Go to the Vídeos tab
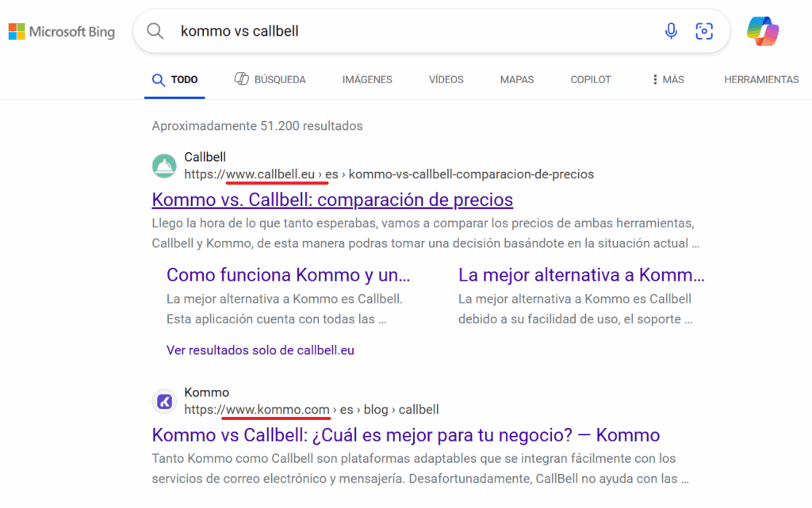 tap(446, 80)
